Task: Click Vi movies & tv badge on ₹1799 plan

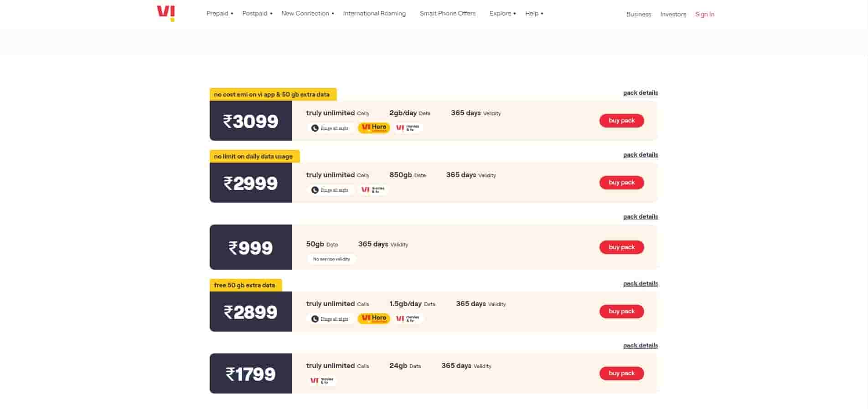Action: click(322, 381)
